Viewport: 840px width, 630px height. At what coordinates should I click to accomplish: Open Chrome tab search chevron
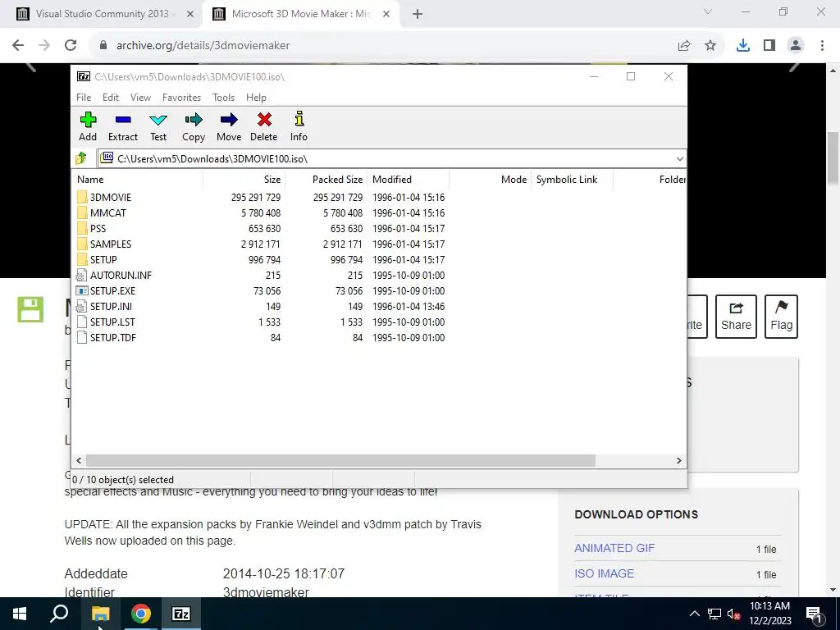[x=708, y=11]
